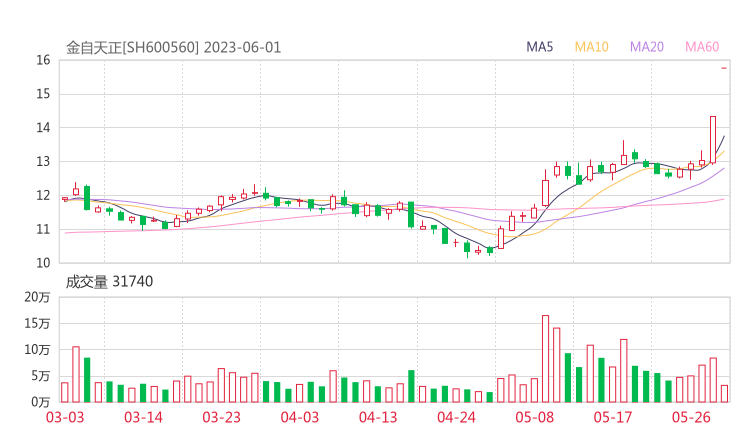Viewport: 740px width, 440px height.
Task: Click the 10万 volume axis label
Action: 37,350
